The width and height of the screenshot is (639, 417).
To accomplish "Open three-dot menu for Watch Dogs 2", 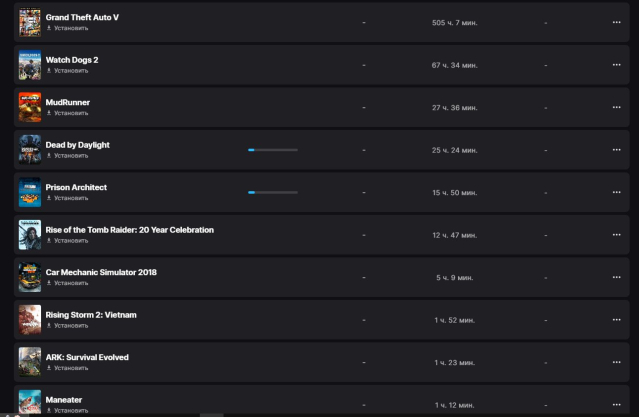I will coord(616,65).
